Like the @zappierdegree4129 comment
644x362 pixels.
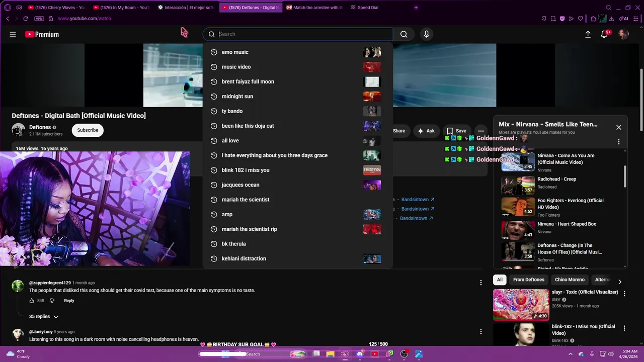32,301
